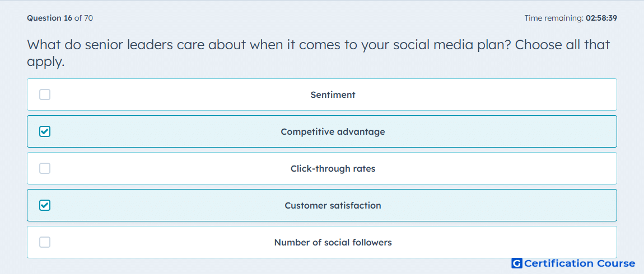Click the countdown timer value 02:58:39
This screenshot has height=274, width=644.
click(601, 18)
